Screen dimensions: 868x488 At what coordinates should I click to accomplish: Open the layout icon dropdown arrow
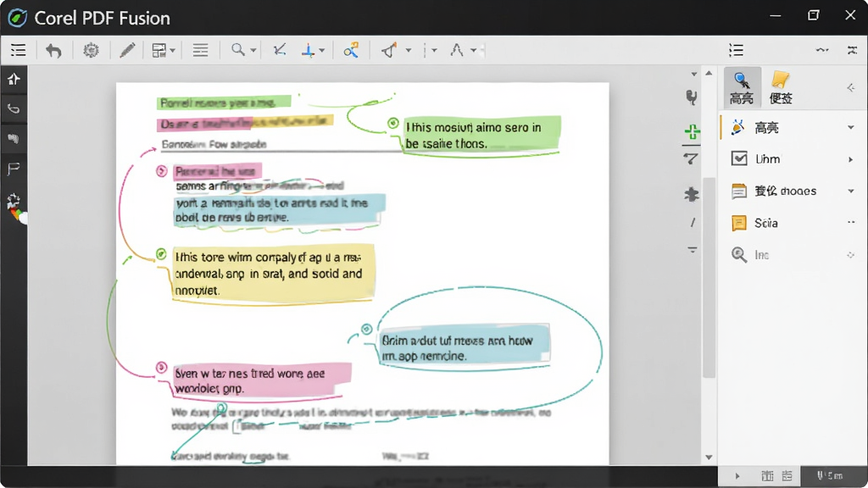[x=173, y=51]
